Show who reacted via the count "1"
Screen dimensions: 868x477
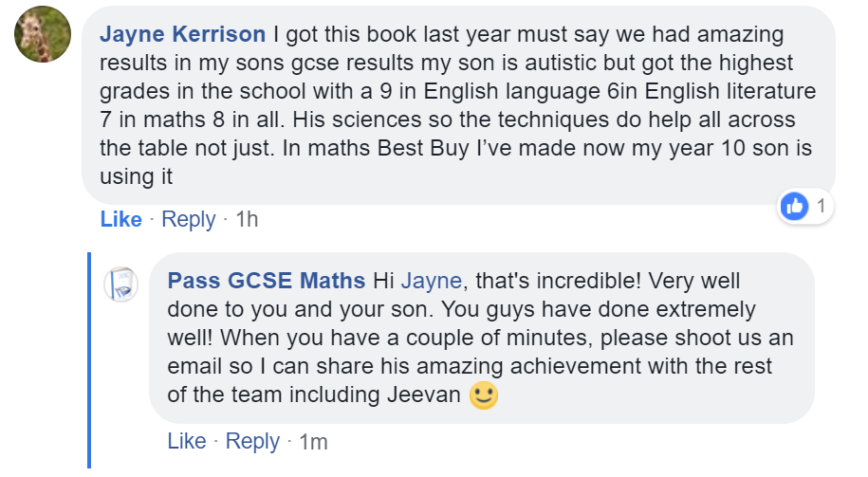(821, 206)
